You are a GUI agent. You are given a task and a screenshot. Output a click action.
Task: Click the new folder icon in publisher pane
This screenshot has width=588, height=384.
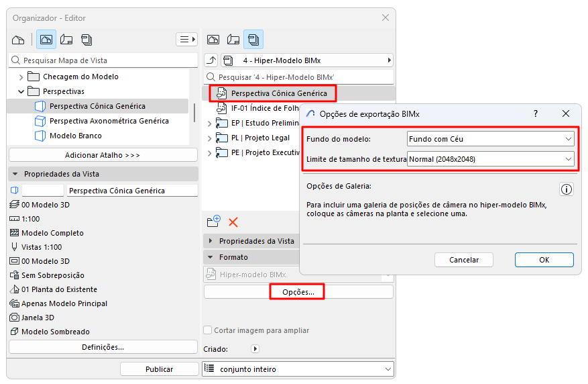coord(213,222)
